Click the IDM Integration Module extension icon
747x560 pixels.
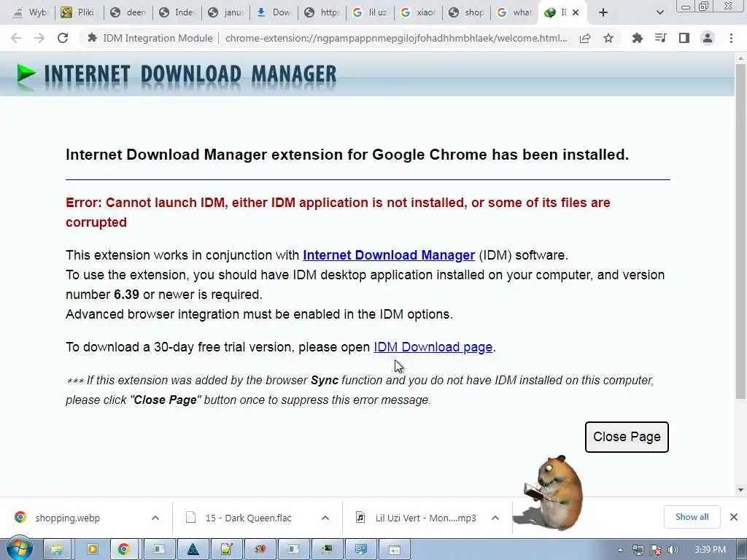point(93,38)
